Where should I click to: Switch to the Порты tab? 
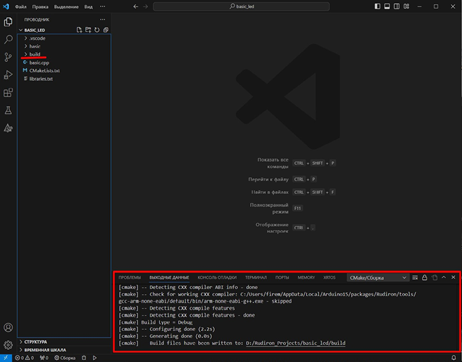(x=282, y=277)
